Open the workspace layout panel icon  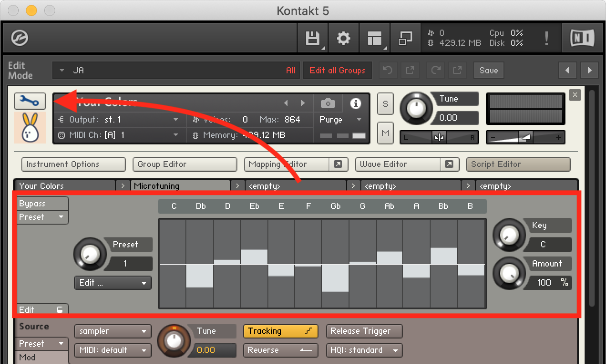click(374, 38)
